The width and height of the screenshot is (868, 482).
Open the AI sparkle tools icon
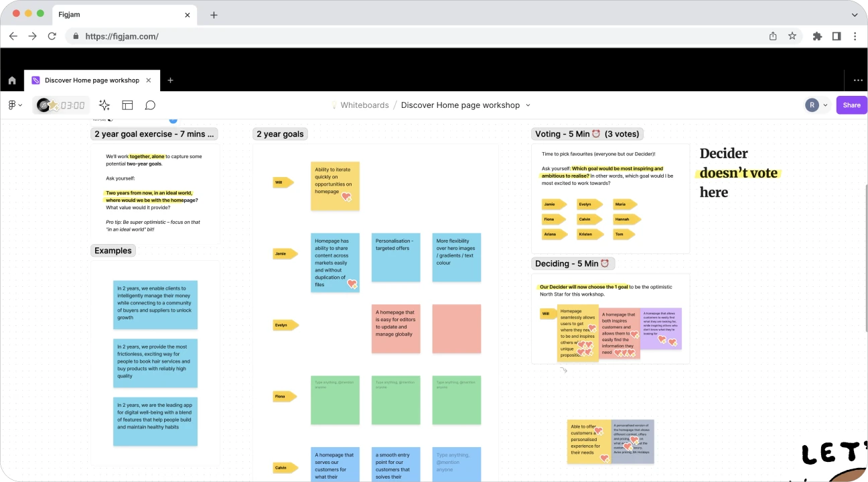click(x=104, y=105)
